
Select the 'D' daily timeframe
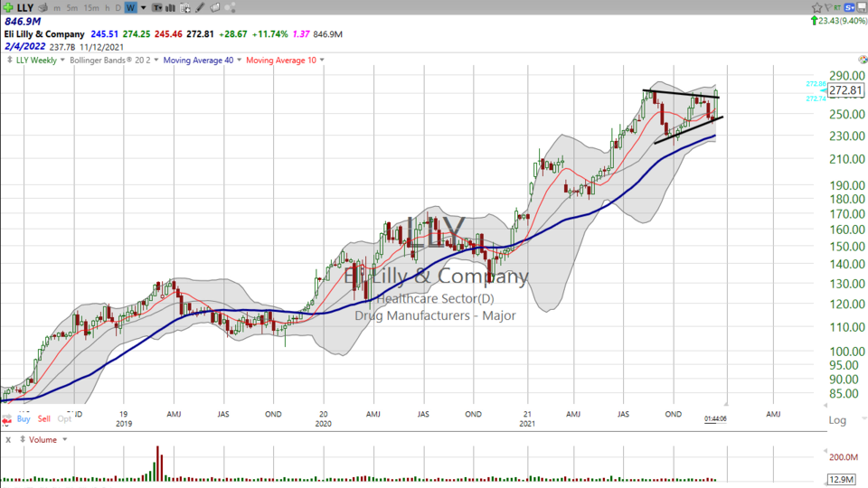[118, 8]
